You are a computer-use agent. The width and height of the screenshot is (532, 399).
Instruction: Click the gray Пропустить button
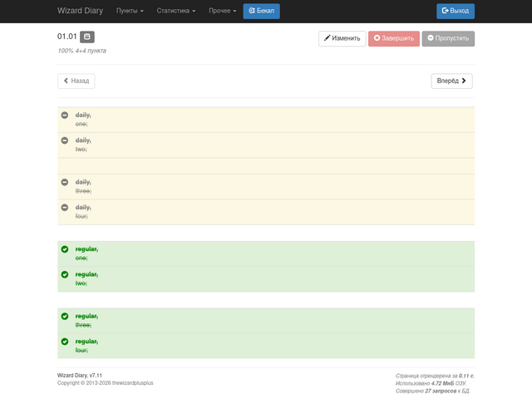[x=448, y=38]
